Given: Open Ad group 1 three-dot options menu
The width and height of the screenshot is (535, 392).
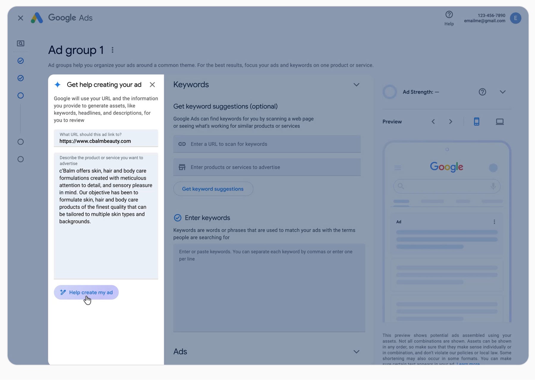Looking at the screenshot, I should 112,50.
